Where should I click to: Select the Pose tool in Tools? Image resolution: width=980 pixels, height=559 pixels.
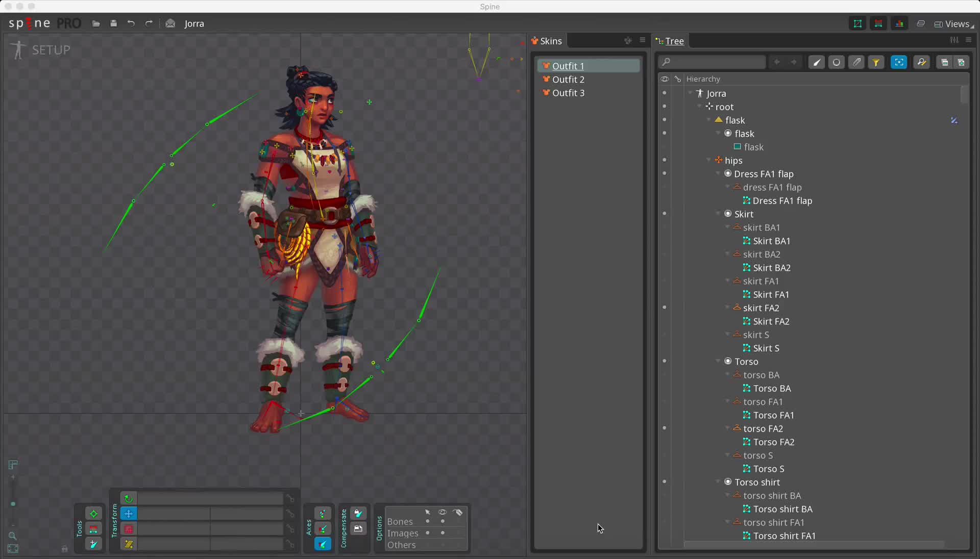tap(93, 514)
